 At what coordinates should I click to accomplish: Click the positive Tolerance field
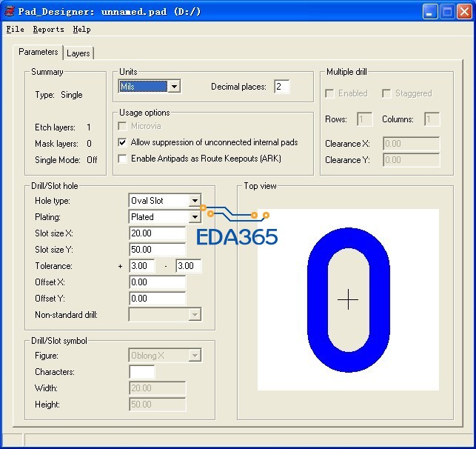(x=142, y=266)
